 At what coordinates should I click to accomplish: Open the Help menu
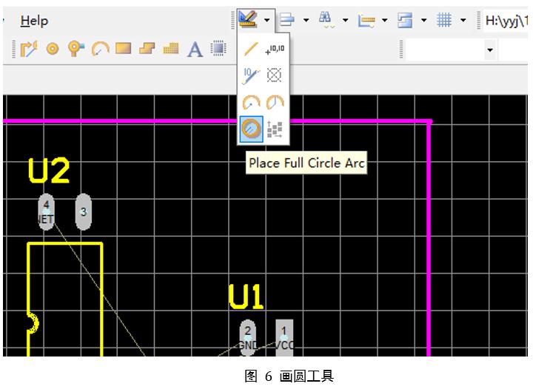click(34, 21)
